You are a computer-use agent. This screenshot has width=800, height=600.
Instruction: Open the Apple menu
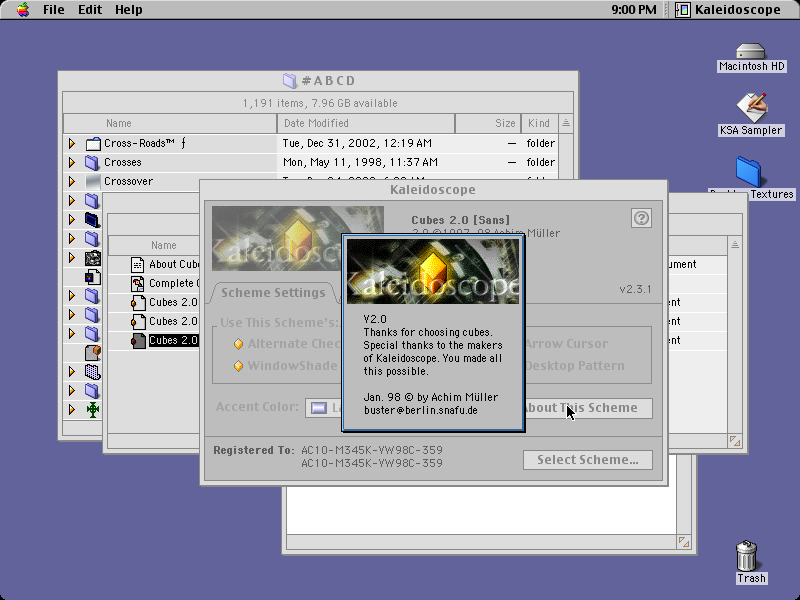coord(22,10)
